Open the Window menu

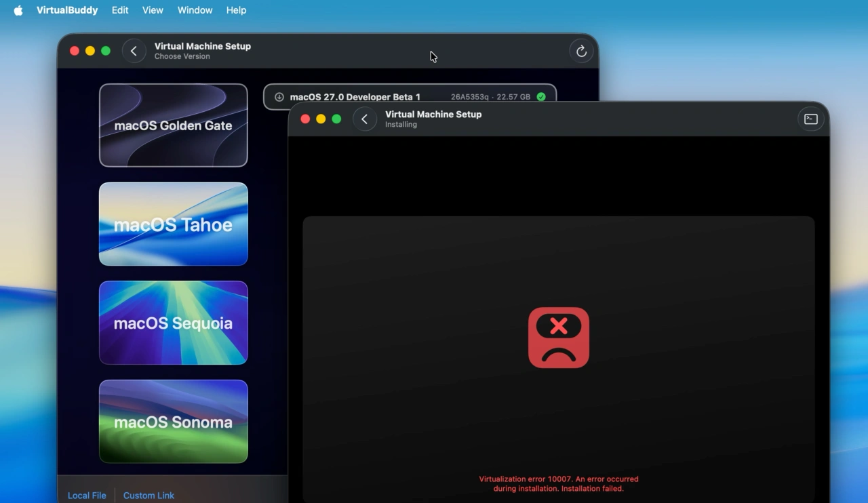195,10
